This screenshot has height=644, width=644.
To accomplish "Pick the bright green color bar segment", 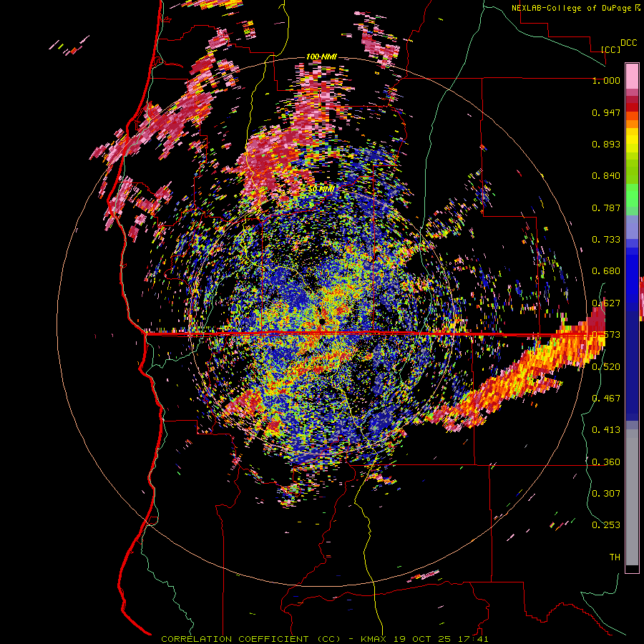I will pyautogui.click(x=632, y=195).
